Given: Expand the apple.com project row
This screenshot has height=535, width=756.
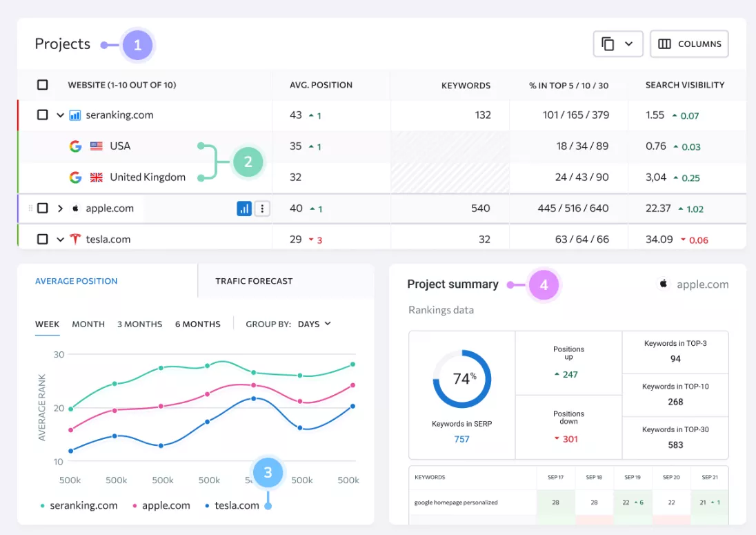Looking at the screenshot, I should tap(60, 208).
